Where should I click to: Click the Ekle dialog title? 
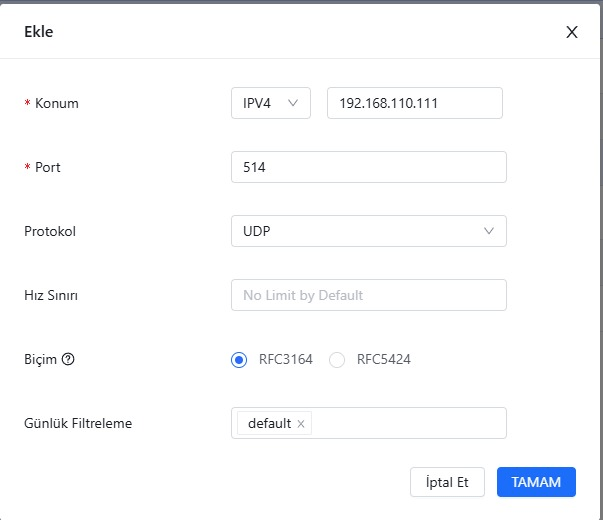[x=38, y=32]
